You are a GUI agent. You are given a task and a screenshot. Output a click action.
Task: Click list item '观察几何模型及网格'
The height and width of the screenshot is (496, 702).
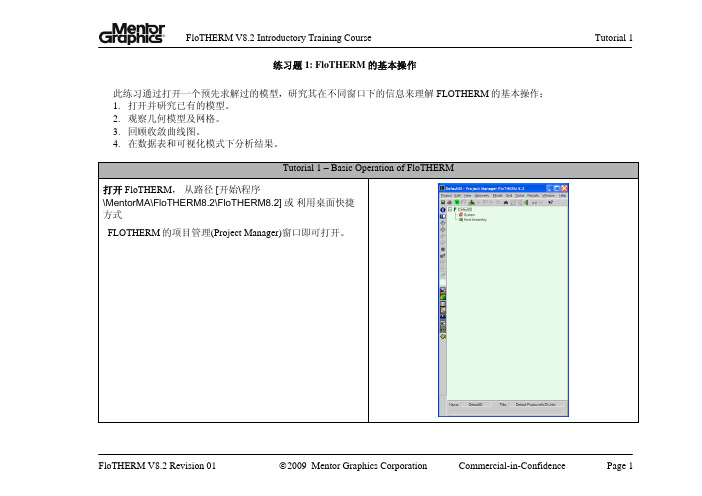(174, 119)
